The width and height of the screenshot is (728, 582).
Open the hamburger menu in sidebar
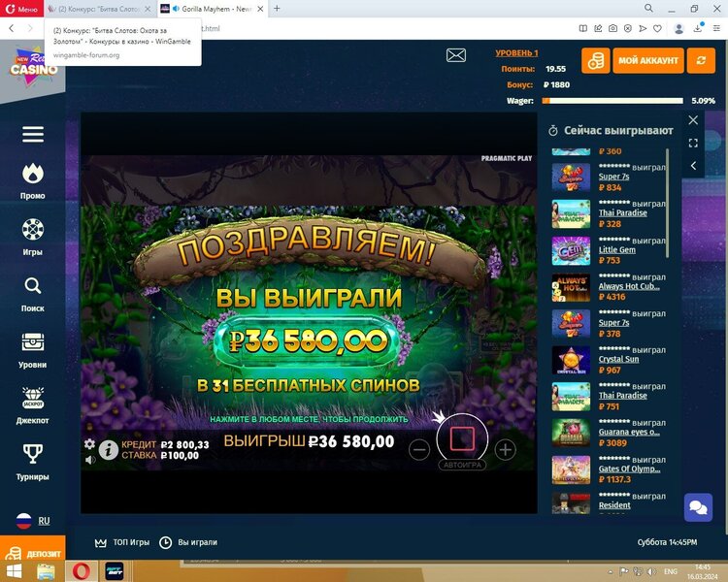tap(33, 134)
